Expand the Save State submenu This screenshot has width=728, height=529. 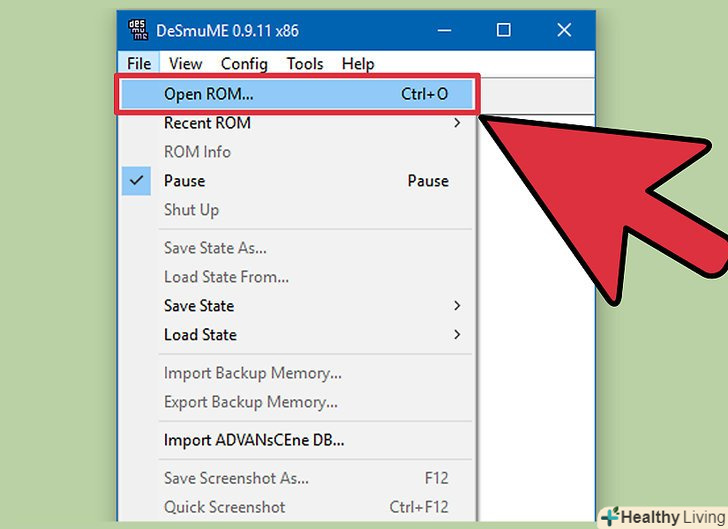(x=297, y=306)
